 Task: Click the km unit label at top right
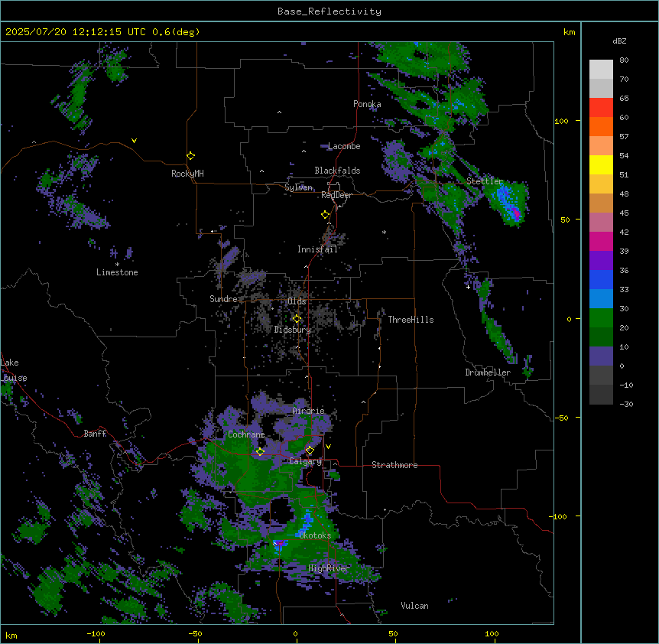tap(570, 32)
